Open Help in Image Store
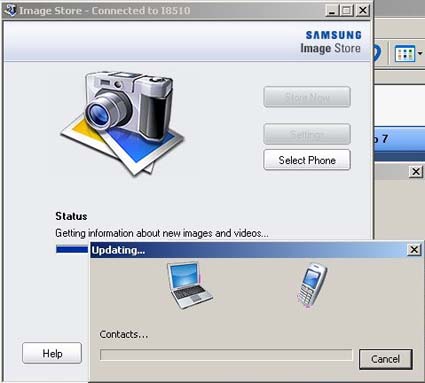 point(52,353)
